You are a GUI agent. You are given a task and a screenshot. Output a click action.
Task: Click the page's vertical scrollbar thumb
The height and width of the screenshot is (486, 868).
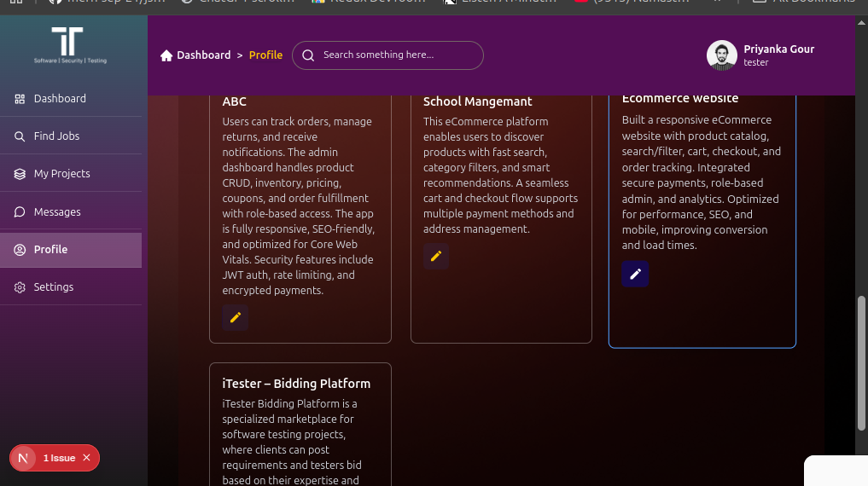pos(861,362)
